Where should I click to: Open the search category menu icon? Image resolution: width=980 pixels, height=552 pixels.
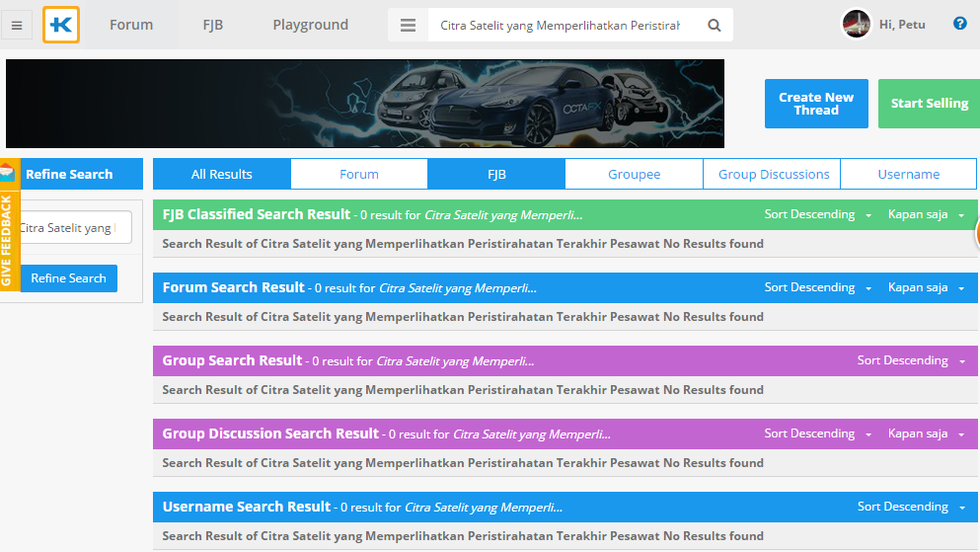[409, 25]
